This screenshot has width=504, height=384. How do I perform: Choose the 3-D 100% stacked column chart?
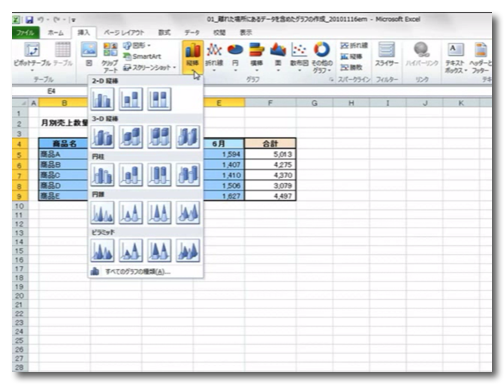[x=159, y=137]
